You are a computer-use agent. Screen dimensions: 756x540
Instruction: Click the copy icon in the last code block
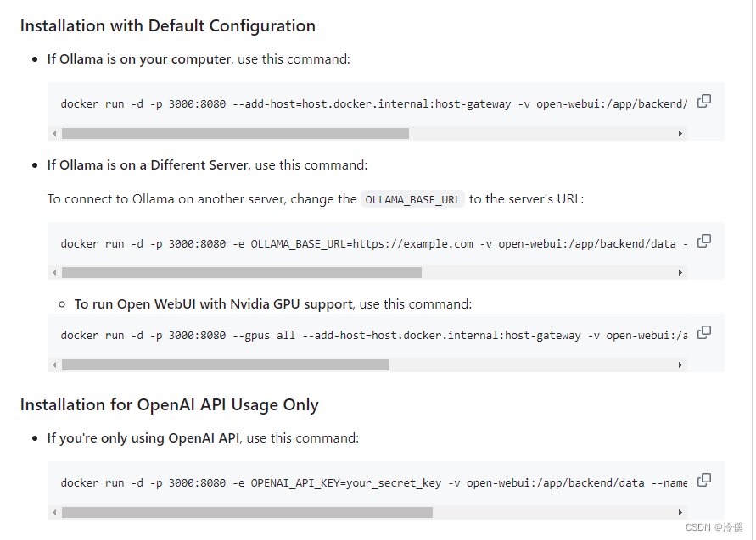(x=704, y=480)
